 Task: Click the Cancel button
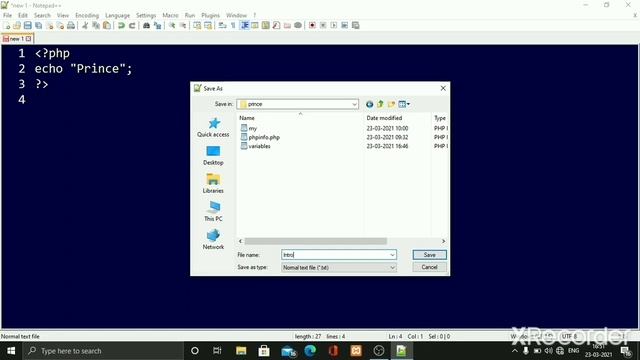429,267
